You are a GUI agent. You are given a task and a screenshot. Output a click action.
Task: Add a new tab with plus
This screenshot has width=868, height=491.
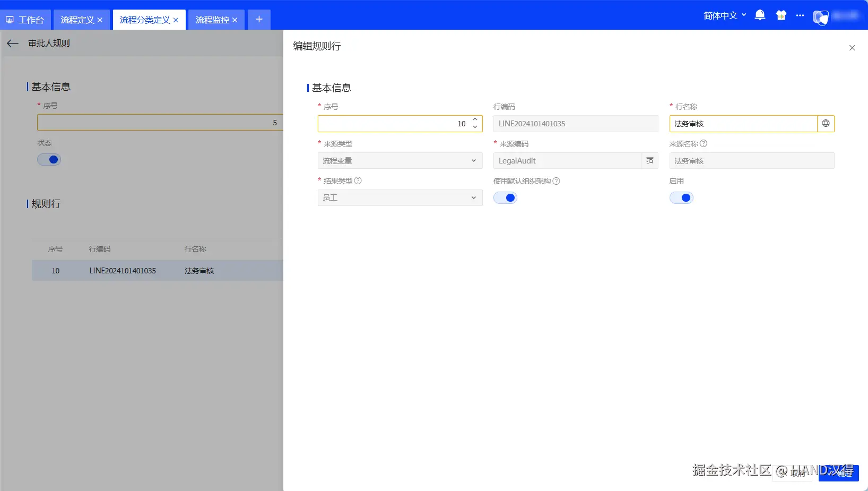coord(259,19)
